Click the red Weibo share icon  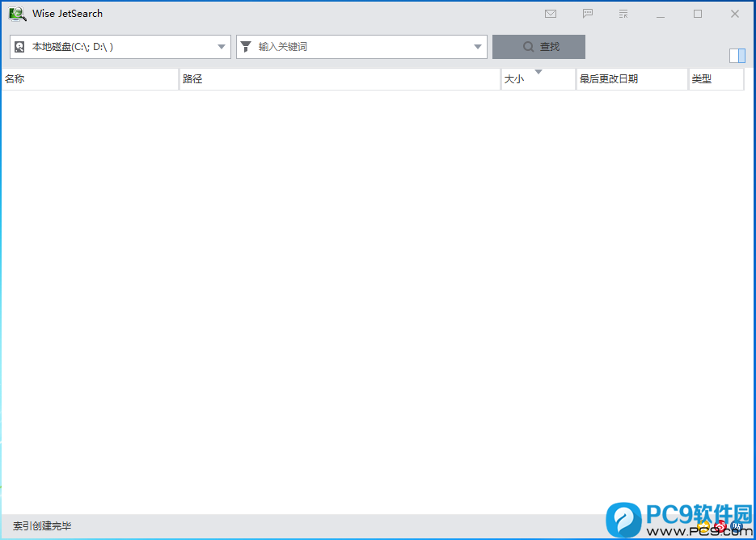(x=720, y=526)
